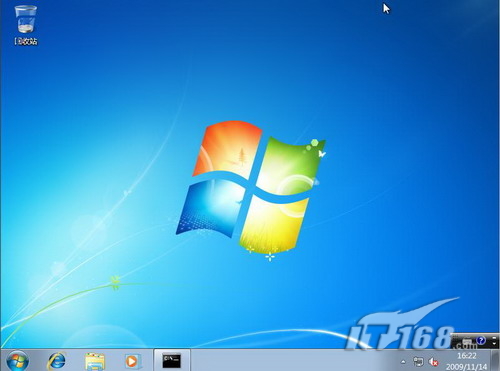Open language bar help question mark
500x371 pixels.
[x=481, y=340]
